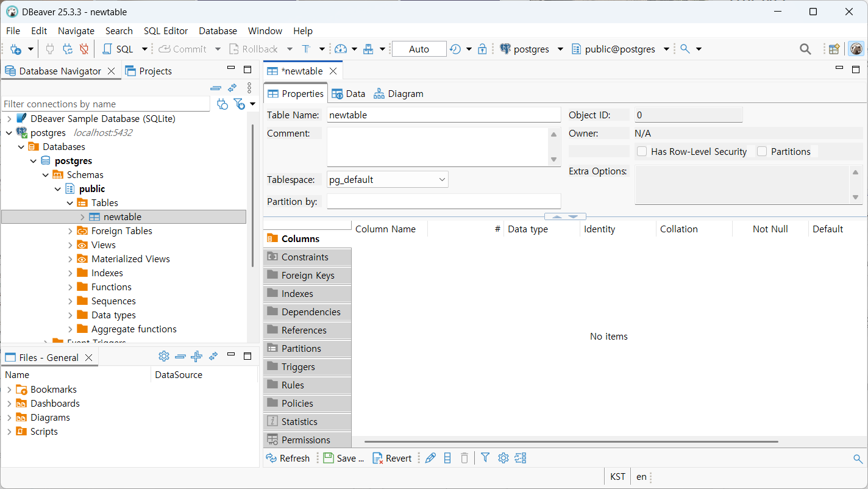
Task: Click the Reconnect (invalidate) plug icon
Action: [68, 49]
